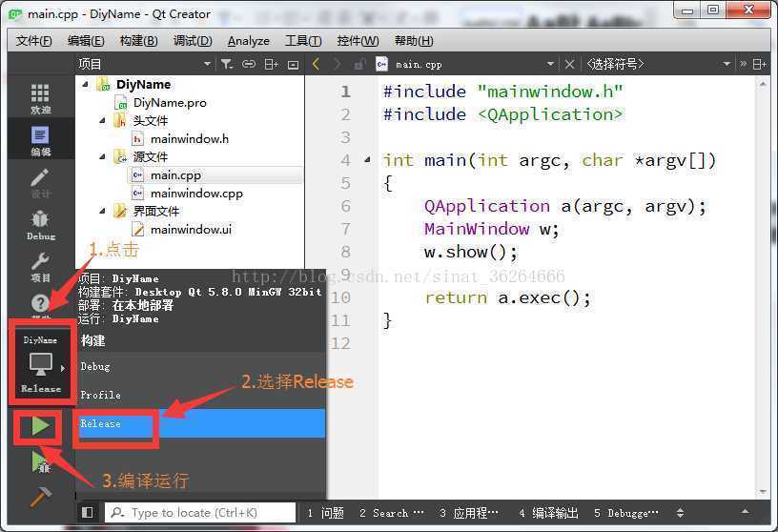Expand output pane upward arrow
The width and height of the screenshot is (778, 532).
(x=745, y=512)
